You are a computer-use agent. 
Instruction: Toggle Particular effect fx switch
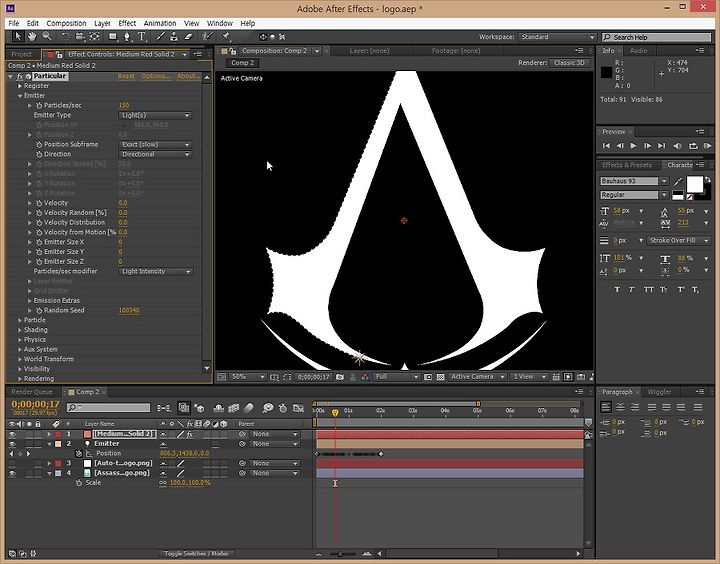(x=20, y=76)
